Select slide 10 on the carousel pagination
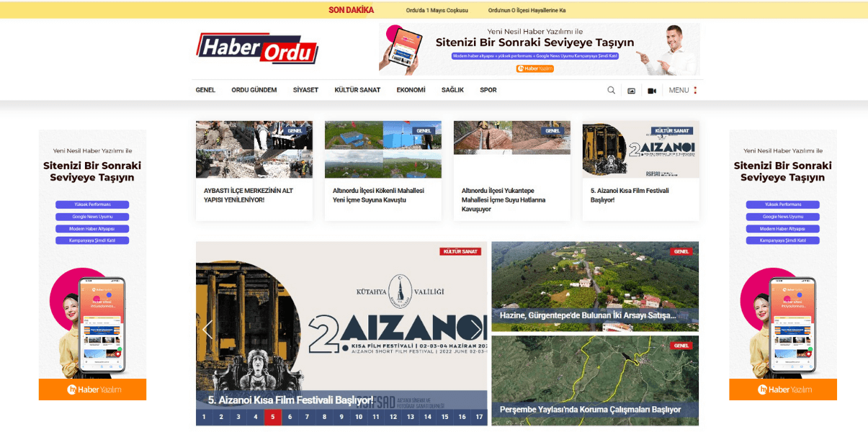Screen dimensions: 868x432 pyautogui.click(x=358, y=416)
